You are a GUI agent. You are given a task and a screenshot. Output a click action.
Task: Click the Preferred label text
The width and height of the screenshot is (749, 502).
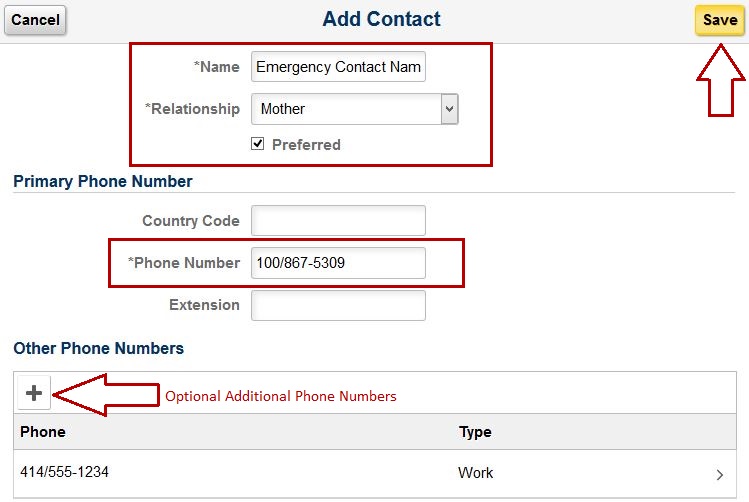click(306, 145)
